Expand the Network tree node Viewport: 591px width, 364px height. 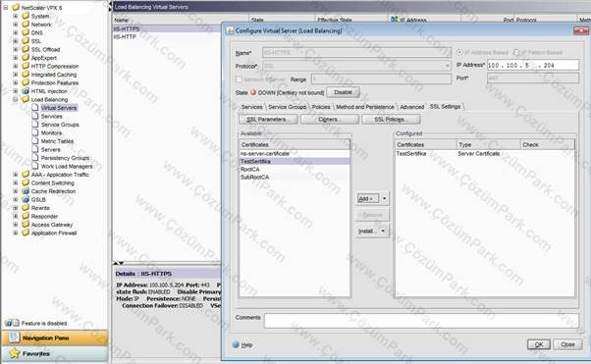click(15, 25)
